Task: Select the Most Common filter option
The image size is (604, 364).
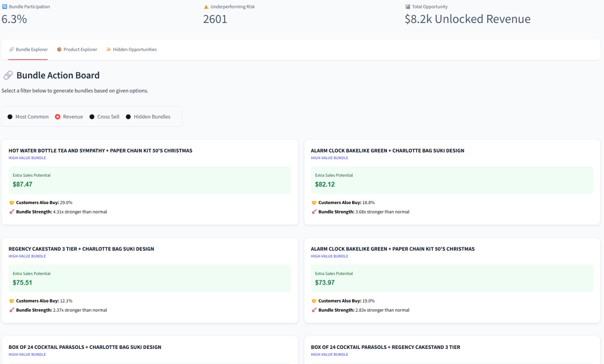Action: [10, 117]
